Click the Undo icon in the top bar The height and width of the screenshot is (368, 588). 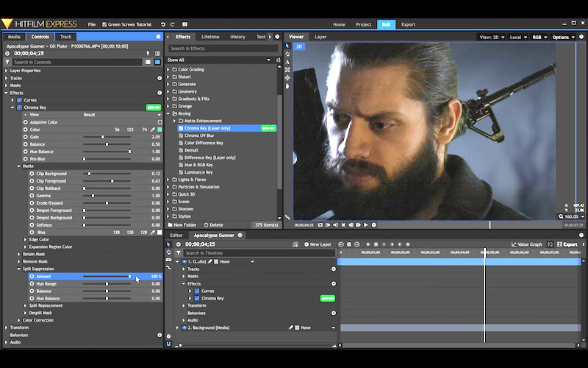point(162,24)
